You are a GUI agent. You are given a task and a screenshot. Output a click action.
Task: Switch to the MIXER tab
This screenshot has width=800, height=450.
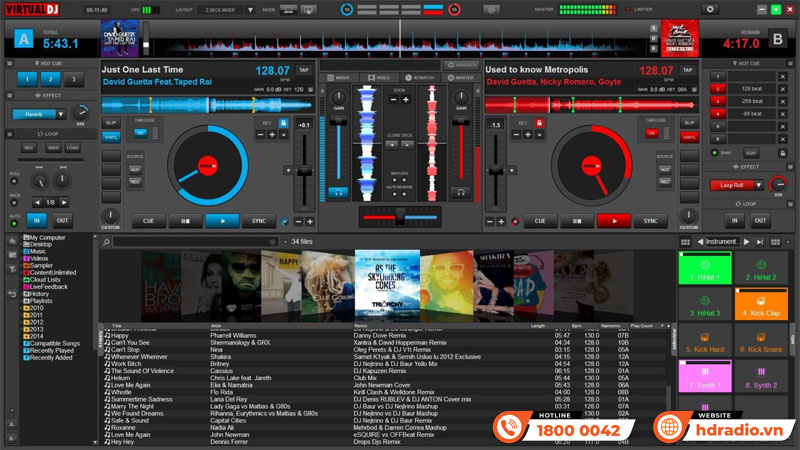(x=339, y=78)
